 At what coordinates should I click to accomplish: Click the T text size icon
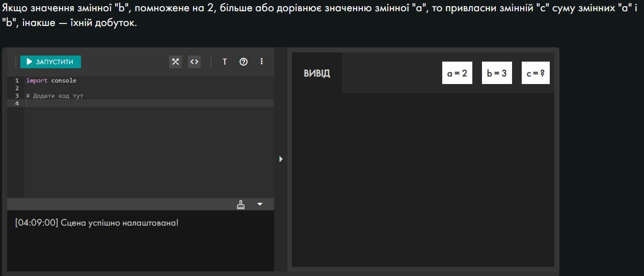point(225,62)
